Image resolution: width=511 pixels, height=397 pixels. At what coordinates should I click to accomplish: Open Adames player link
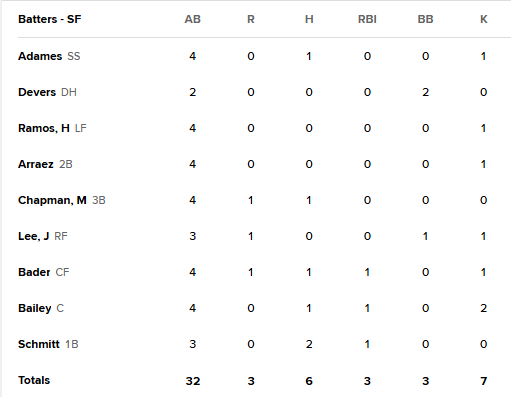pos(40,56)
